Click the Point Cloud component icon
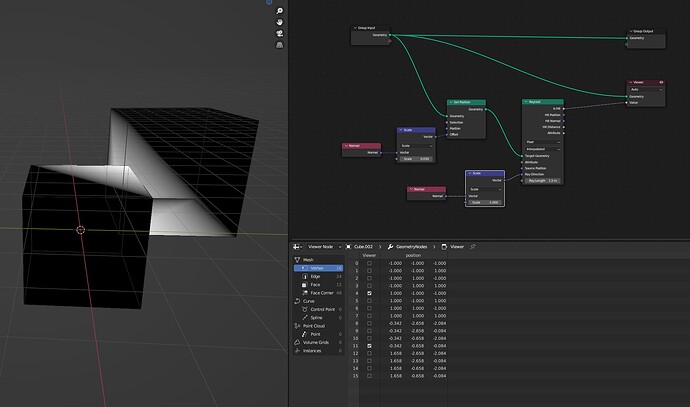The image size is (690, 407). point(297,326)
